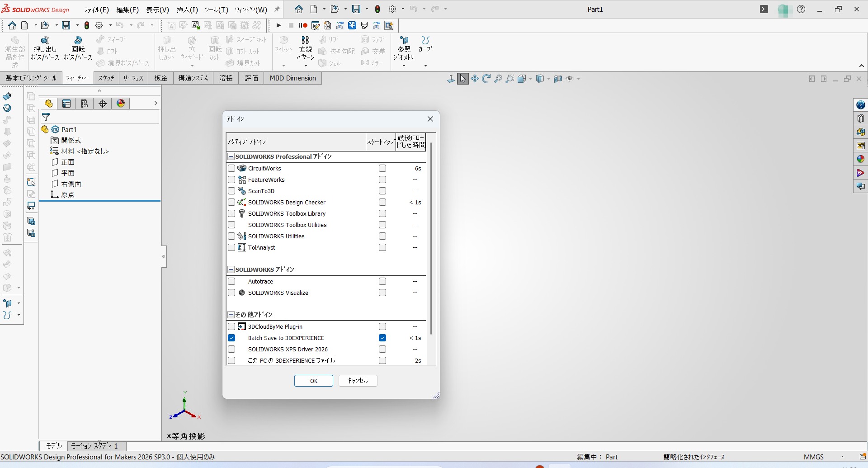Click the macro Record button
Screen dimensions: 868x468
tap(303, 25)
